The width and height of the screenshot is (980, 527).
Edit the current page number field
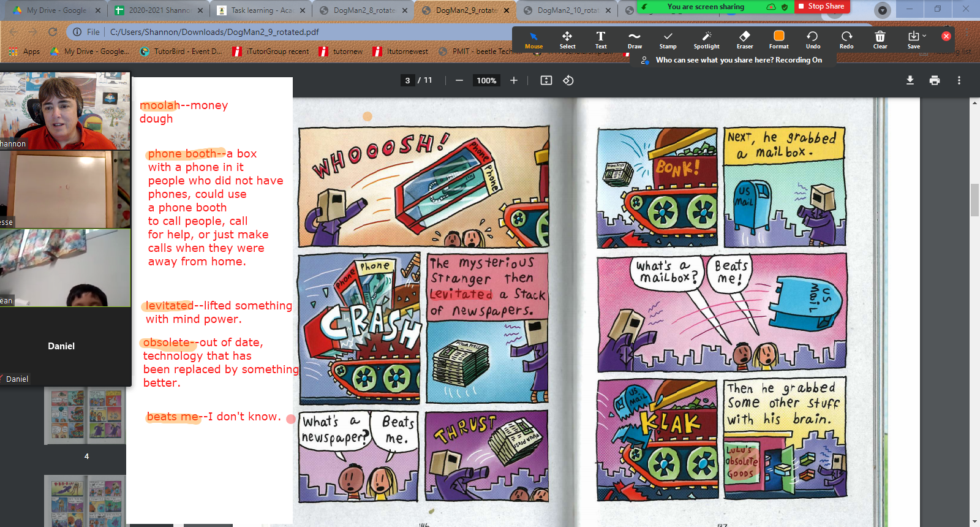[407, 80]
